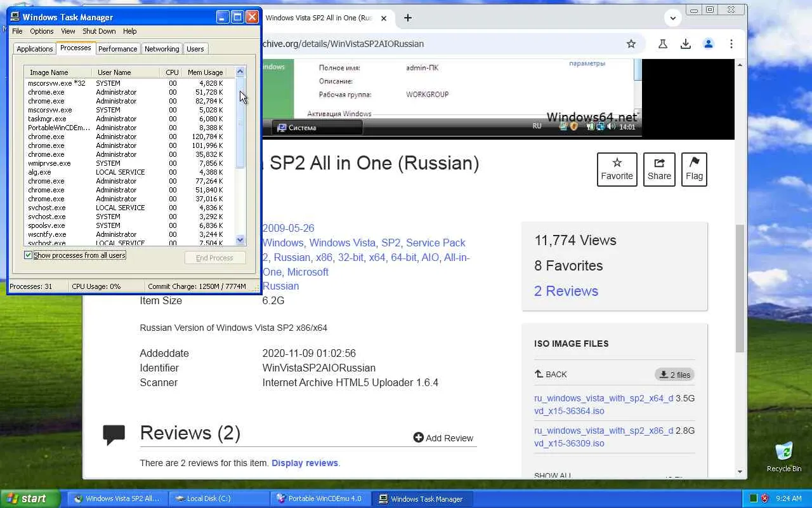The height and width of the screenshot is (508, 812).
Task: Open the 2009-05-26 date link
Action: [288, 228]
